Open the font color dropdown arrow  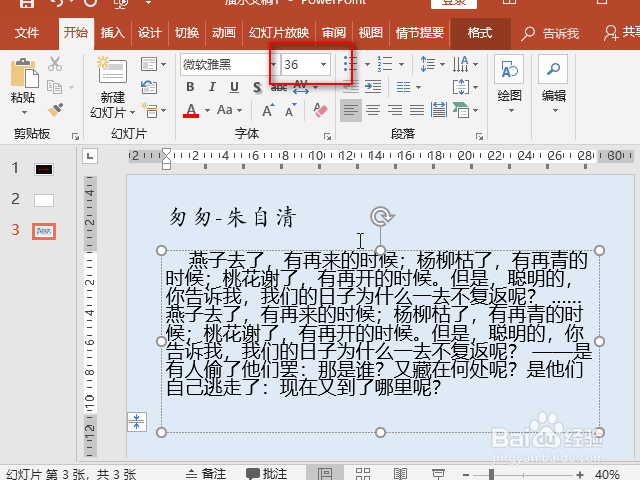(x=207, y=110)
